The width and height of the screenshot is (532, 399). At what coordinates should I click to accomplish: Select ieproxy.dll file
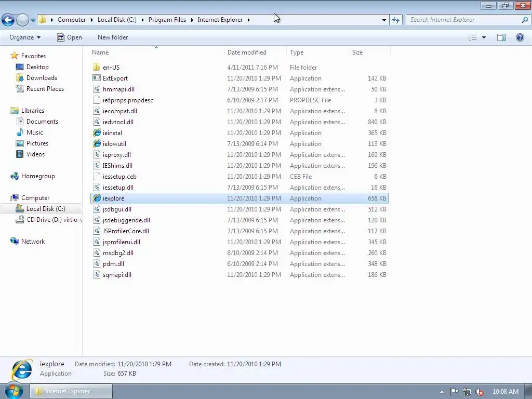click(117, 155)
